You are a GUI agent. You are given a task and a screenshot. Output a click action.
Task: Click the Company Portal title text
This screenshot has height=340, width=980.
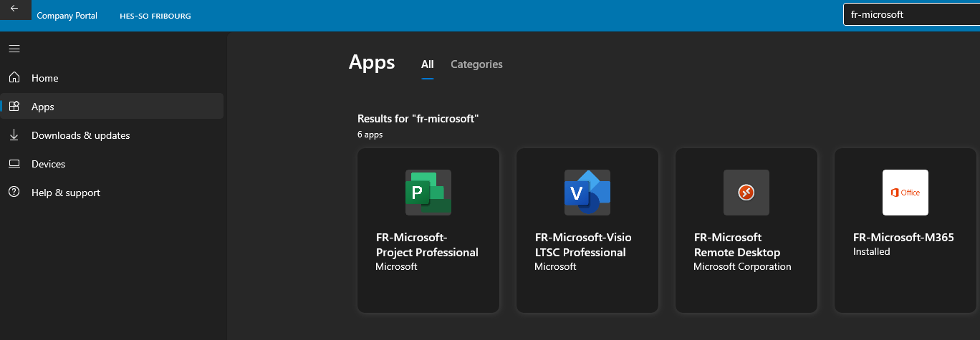point(67,15)
